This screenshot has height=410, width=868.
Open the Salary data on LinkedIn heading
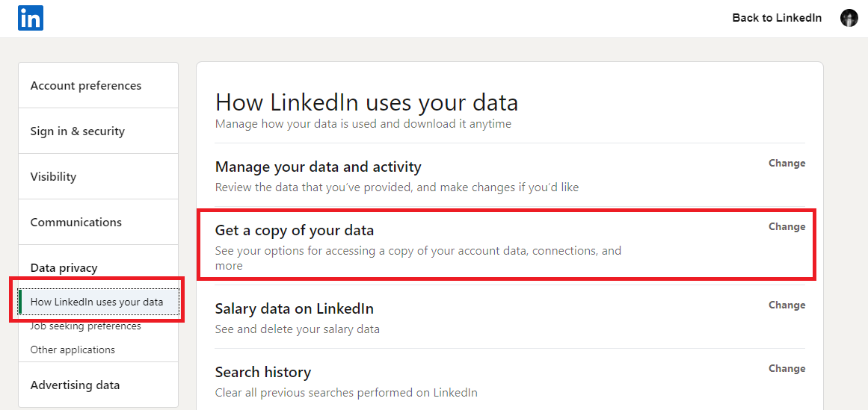295,309
